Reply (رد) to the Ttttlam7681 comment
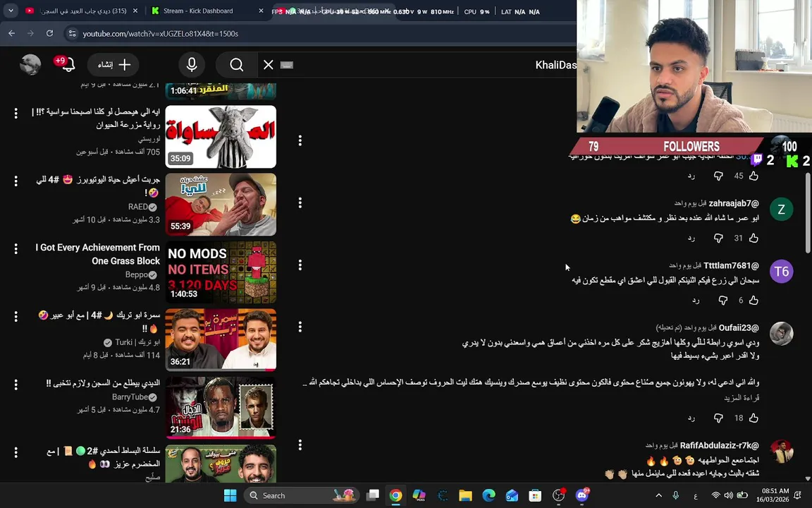Screen dimensions: 812x508 coord(696,301)
